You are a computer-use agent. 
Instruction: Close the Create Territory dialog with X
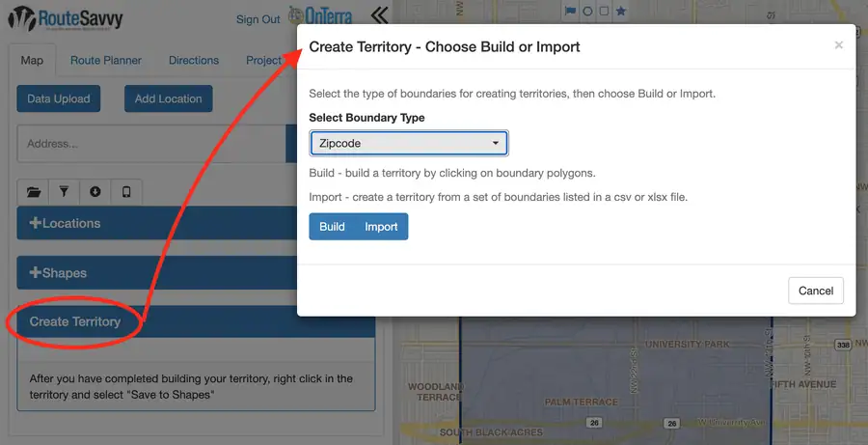(x=839, y=45)
